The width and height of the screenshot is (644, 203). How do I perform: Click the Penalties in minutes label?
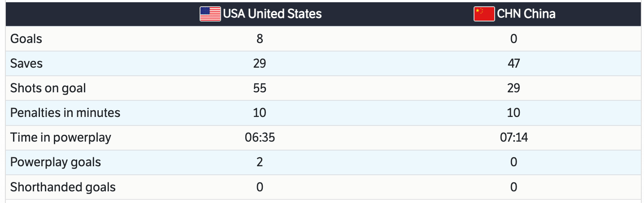(65, 112)
